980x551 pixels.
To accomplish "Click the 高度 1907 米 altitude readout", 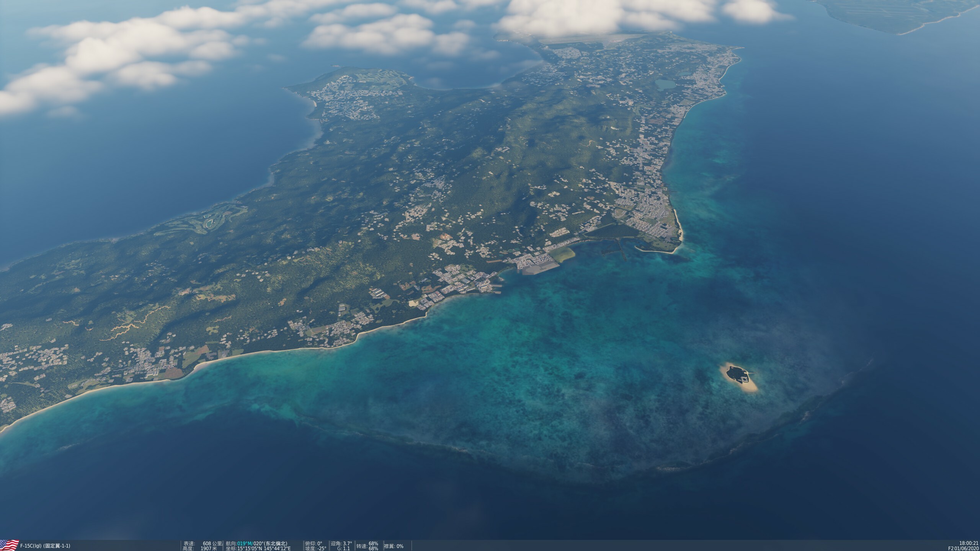I will coord(200,549).
